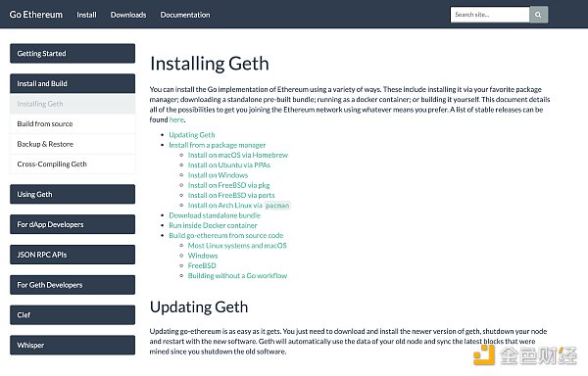Open Download standalone bundle link
This screenshot has height=376, width=588.
click(x=215, y=215)
